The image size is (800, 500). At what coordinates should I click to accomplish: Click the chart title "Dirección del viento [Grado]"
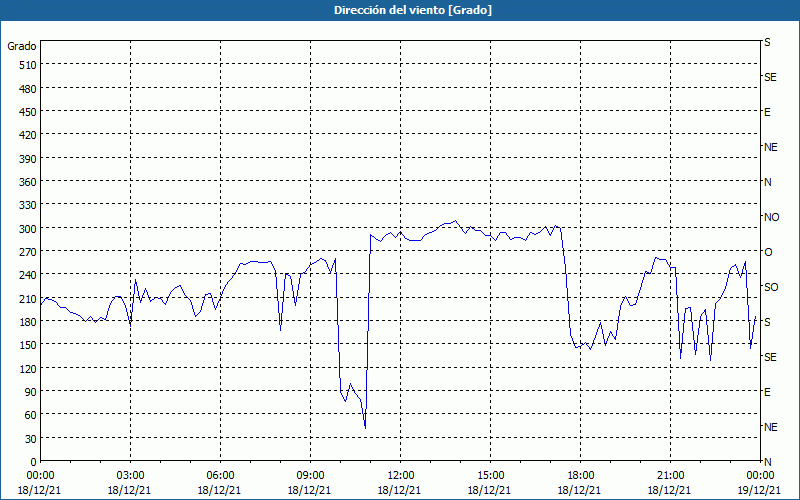point(413,10)
